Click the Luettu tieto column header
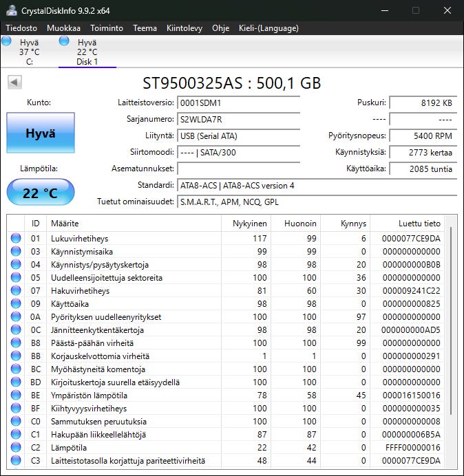 pos(407,224)
